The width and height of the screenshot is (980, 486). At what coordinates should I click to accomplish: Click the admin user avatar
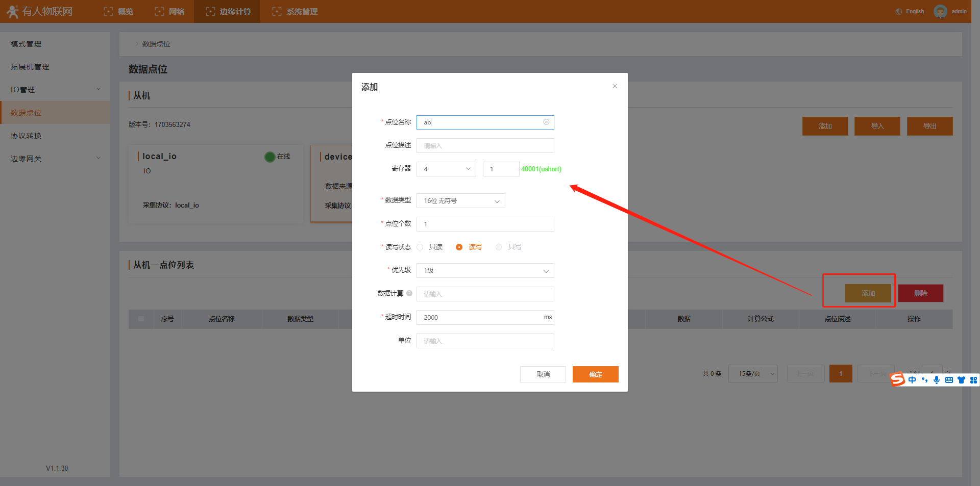click(x=940, y=11)
